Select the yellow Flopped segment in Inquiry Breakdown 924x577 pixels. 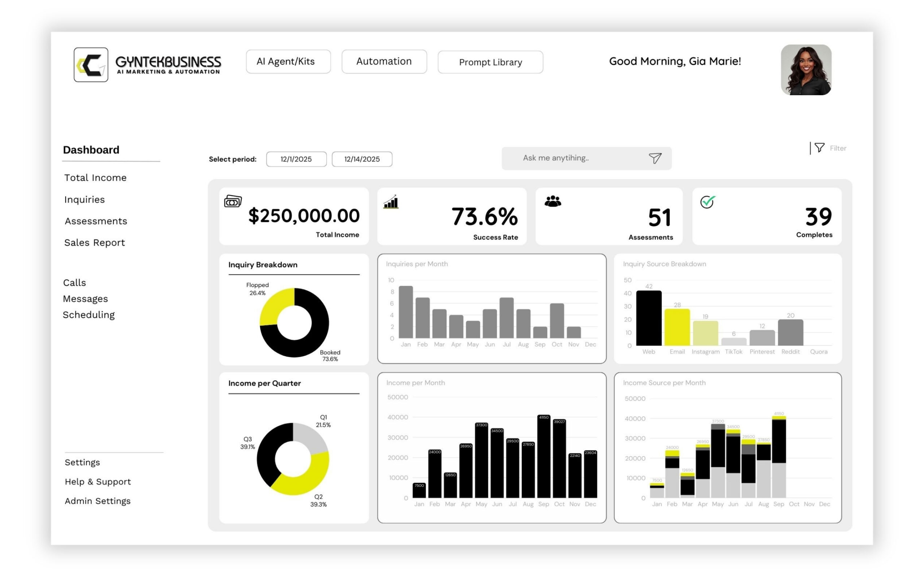point(273,305)
